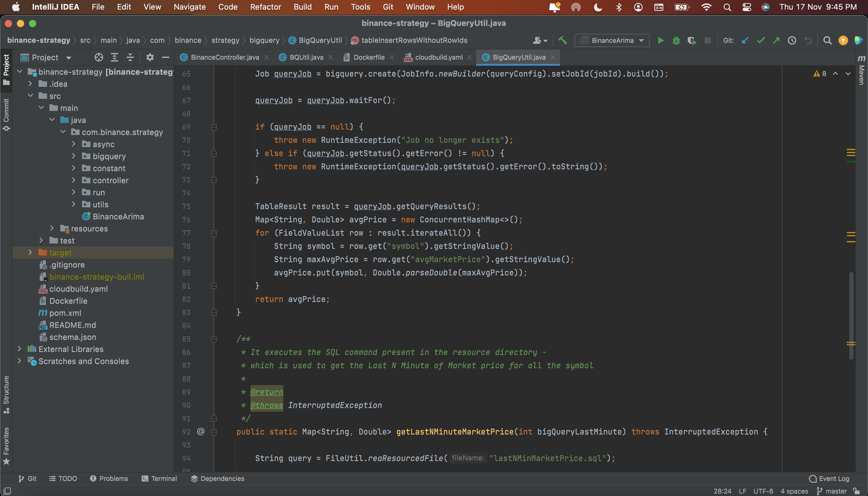Run with coverage icon
Viewport: 868px width, 496px height.
[692, 40]
